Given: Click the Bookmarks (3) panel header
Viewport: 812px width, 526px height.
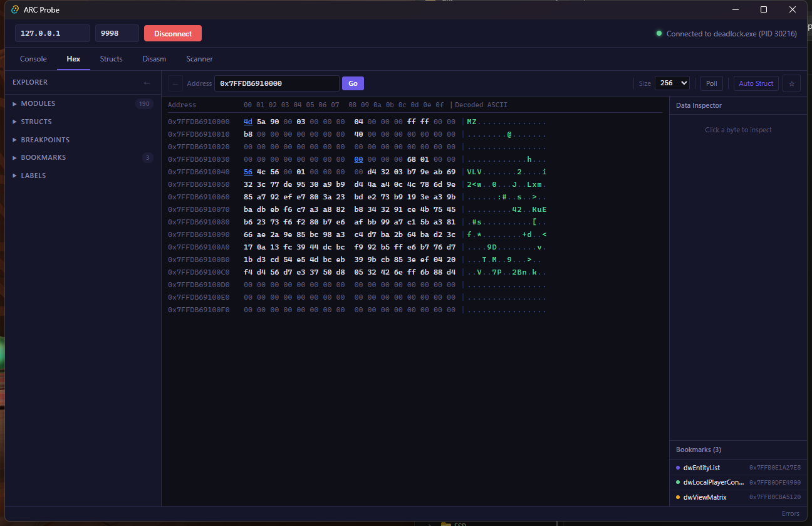Looking at the screenshot, I should pos(698,450).
